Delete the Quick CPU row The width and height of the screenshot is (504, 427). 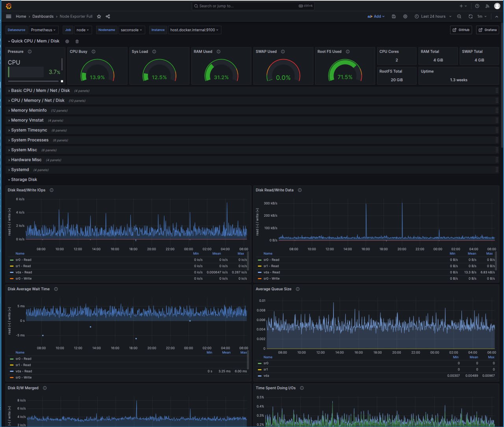77,41
